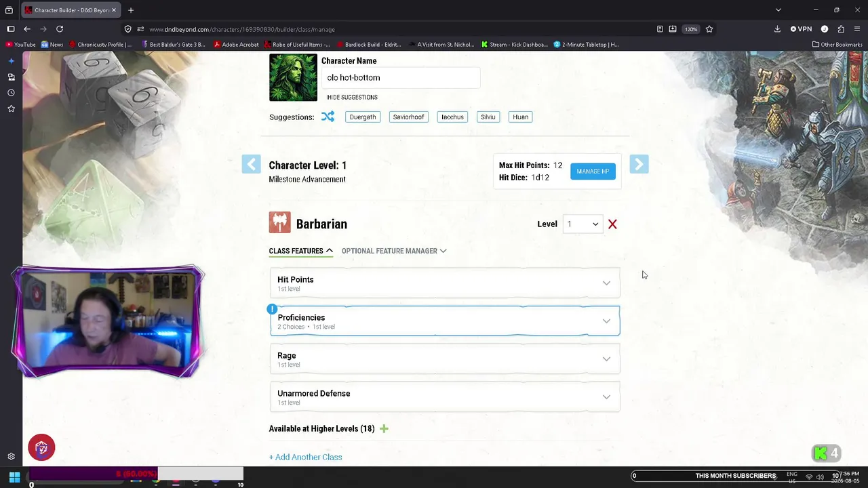Screen dimensions: 868x488
Task: Click the red dice floating button
Action: pyautogui.click(x=41, y=447)
